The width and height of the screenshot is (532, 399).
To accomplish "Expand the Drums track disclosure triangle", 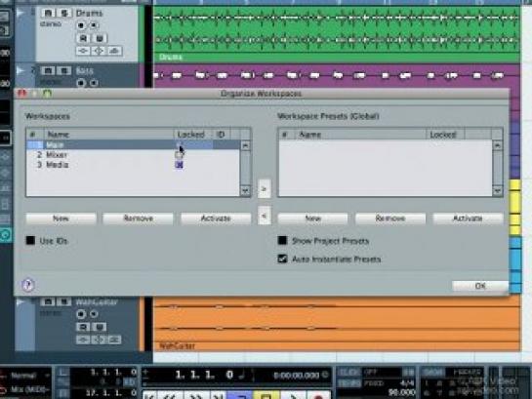I will [x=20, y=14].
